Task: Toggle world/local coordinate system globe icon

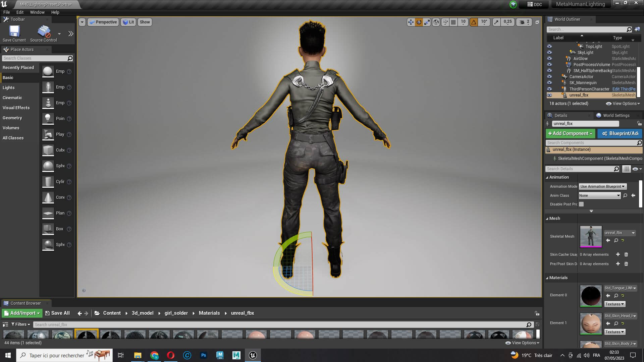Action: coord(436,22)
